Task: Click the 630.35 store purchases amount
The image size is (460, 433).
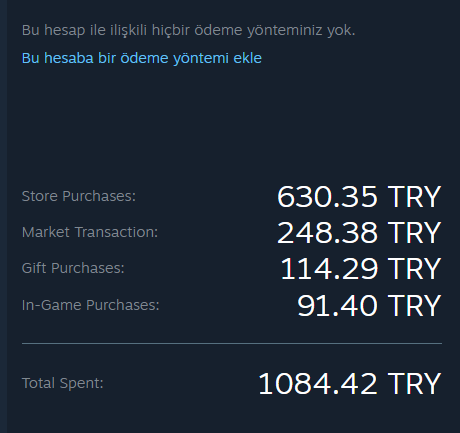Action: (x=327, y=197)
